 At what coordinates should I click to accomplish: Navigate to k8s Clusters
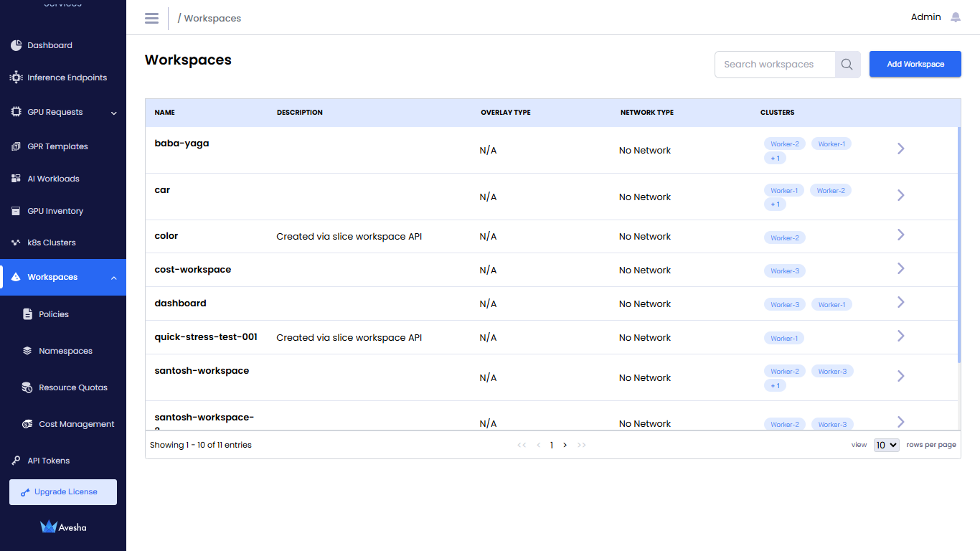51,242
